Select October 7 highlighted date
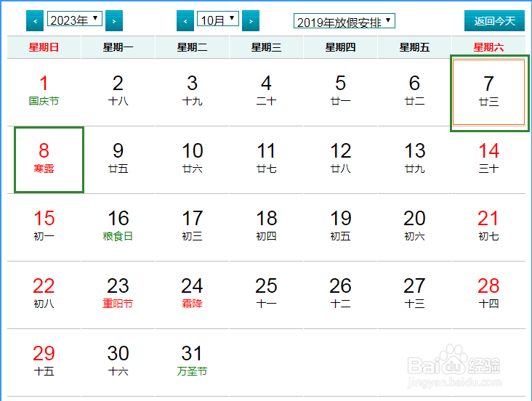Viewport: 532px width, 401px height. click(489, 92)
